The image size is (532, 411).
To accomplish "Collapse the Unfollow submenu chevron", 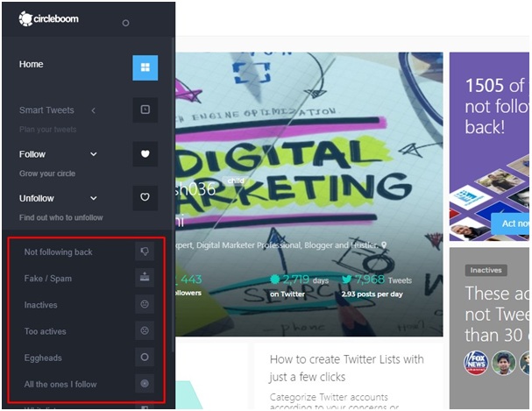I will [x=94, y=198].
